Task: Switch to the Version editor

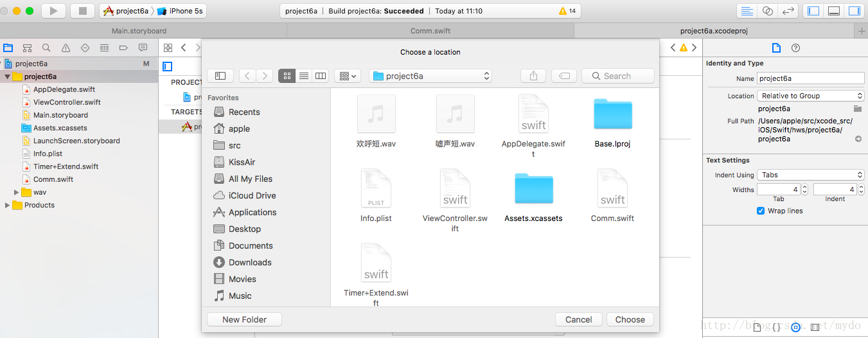Action: coord(788,11)
